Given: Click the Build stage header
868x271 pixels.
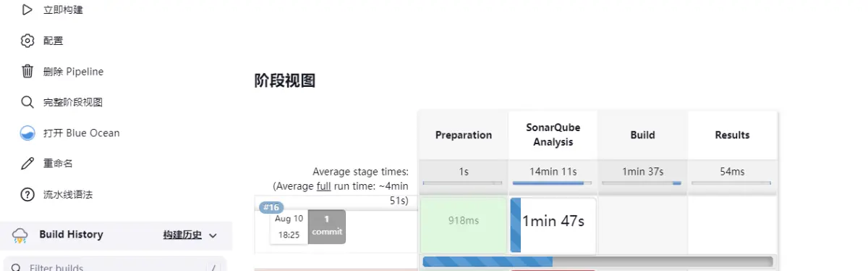Looking at the screenshot, I should tap(642, 135).
